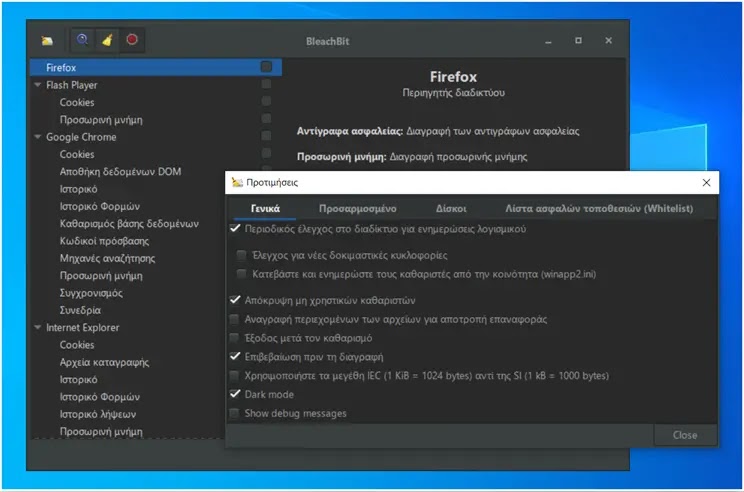Select the Internet Explorer item
This screenshot has height=492, width=744.
click(83, 327)
